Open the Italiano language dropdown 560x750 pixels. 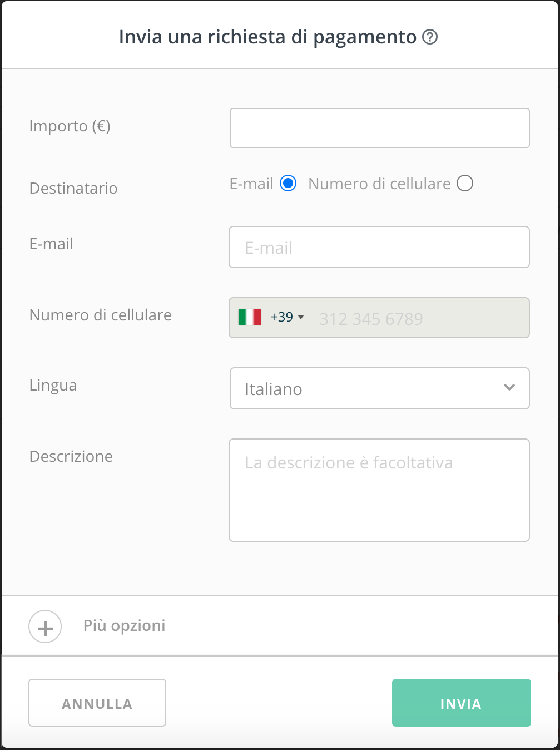point(380,388)
